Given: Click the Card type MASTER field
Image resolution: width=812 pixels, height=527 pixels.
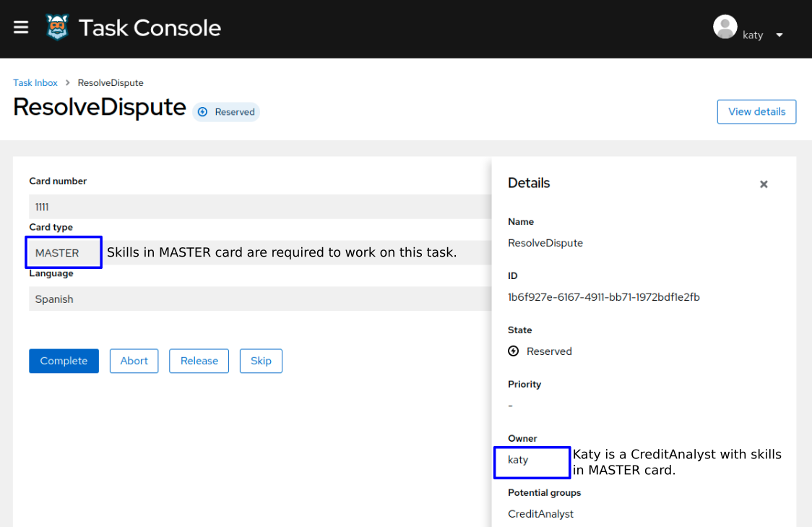Looking at the screenshot, I should point(64,253).
